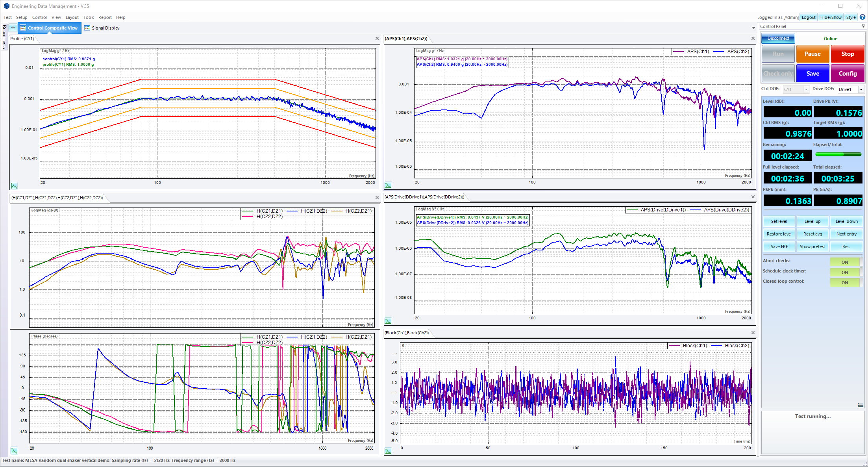Expand the tab list dropdown arrow above panes
The height and width of the screenshot is (467, 868).
[x=753, y=28]
